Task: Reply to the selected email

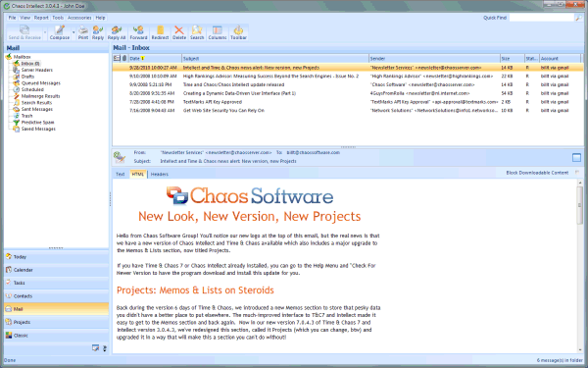Action: [98, 32]
